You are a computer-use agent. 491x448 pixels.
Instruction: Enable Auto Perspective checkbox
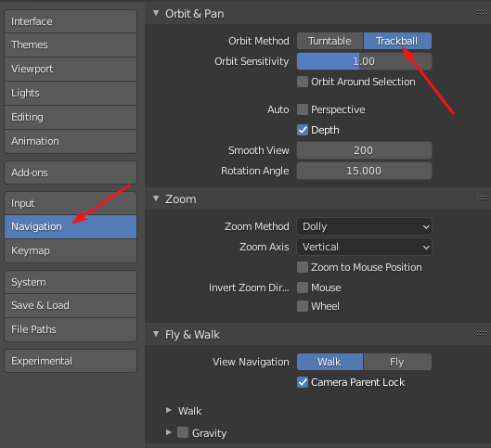pos(303,109)
